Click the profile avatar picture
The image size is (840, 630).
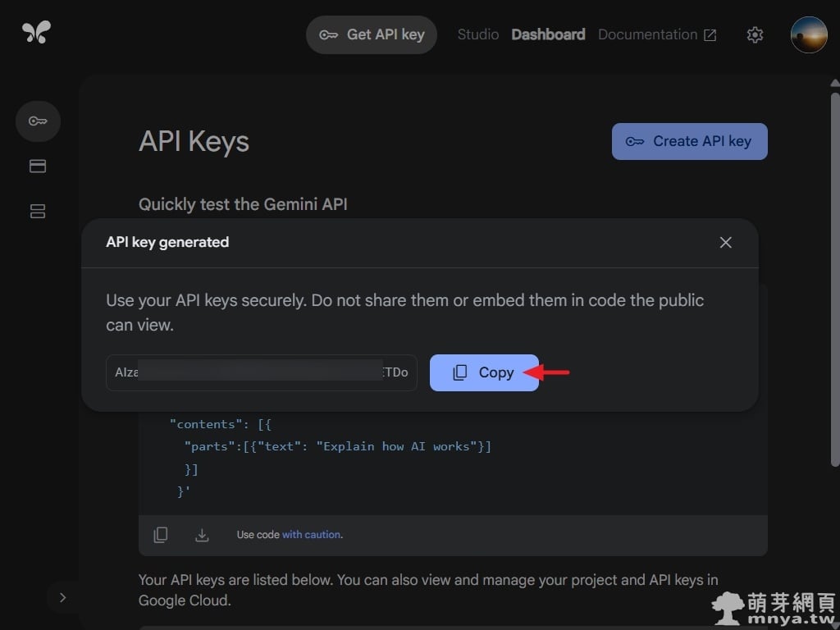tap(808, 34)
